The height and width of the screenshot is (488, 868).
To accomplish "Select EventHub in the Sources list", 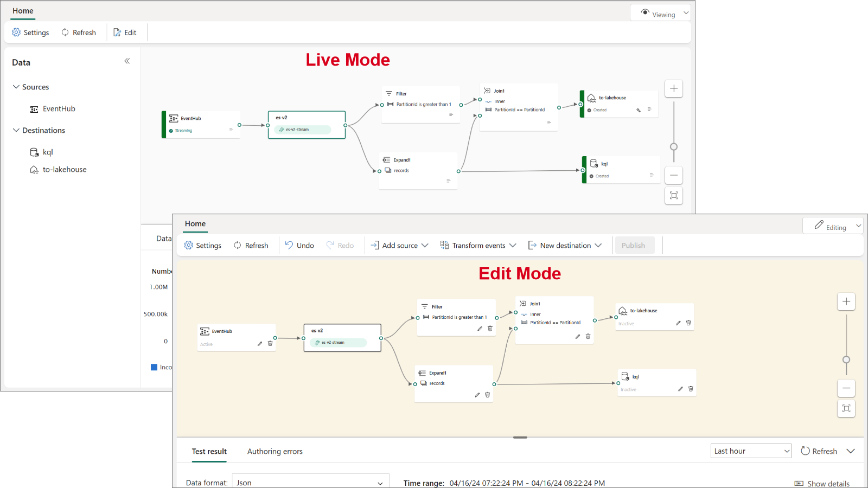I will [53, 109].
